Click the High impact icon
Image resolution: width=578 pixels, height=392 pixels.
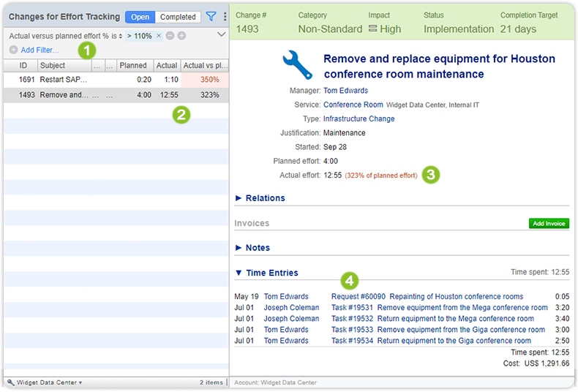(x=372, y=29)
